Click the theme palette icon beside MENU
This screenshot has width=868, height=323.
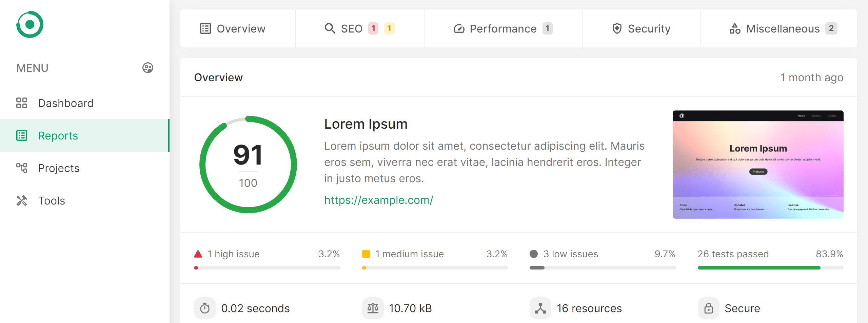click(147, 68)
